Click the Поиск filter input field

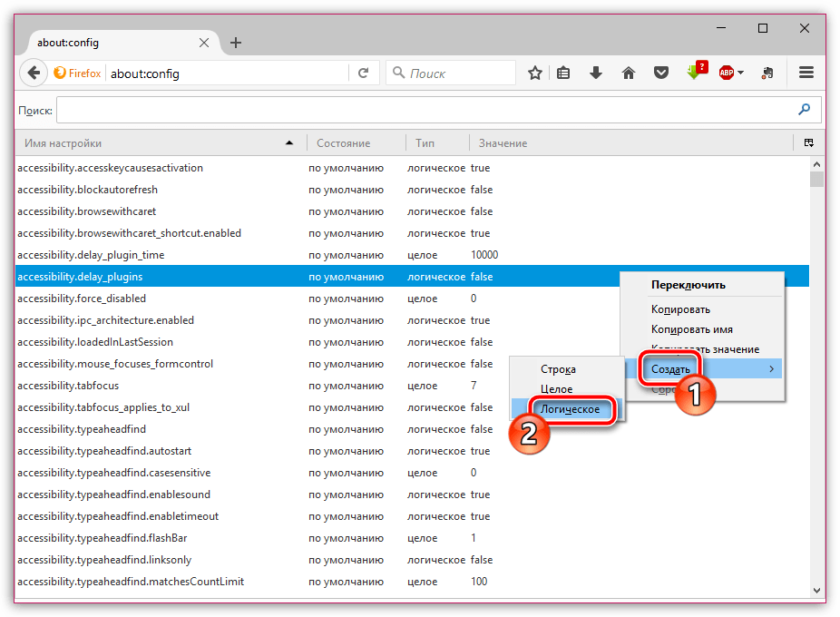click(x=425, y=110)
